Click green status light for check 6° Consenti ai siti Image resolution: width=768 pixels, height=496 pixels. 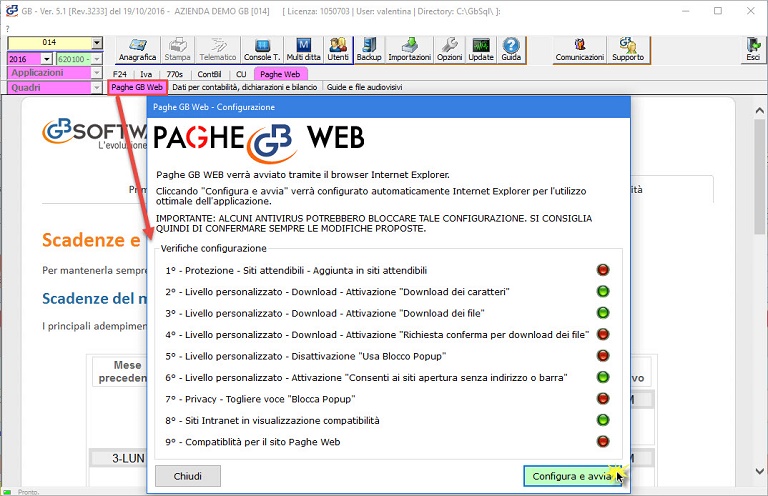pyautogui.click(x=603, y=377)
